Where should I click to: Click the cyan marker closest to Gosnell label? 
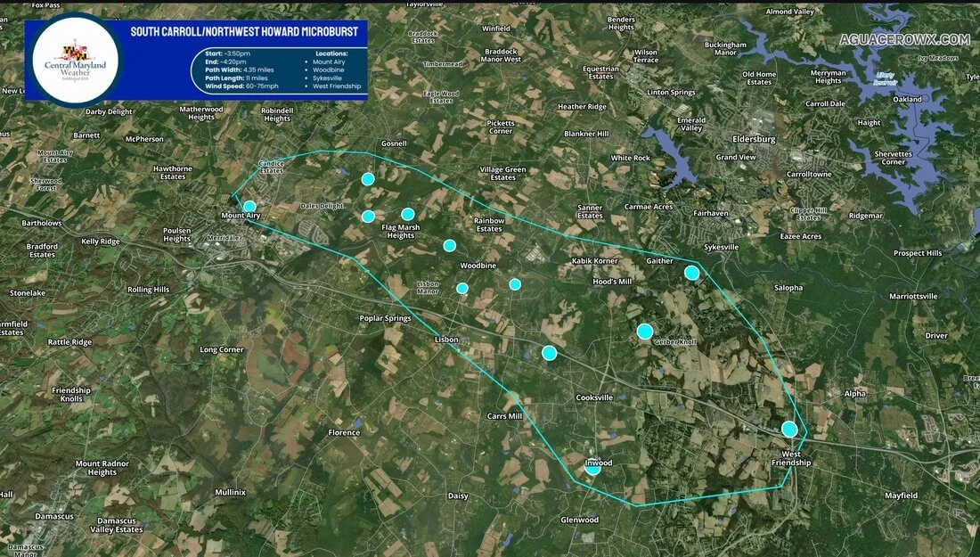367,179
